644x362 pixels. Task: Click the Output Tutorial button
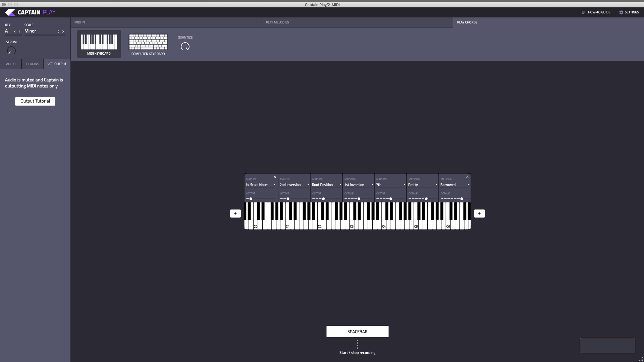(35, 101)
